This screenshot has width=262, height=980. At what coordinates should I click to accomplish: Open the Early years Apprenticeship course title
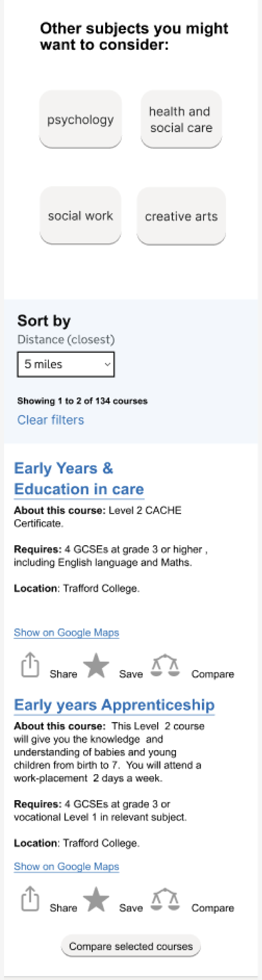click(x=114, y=705)
